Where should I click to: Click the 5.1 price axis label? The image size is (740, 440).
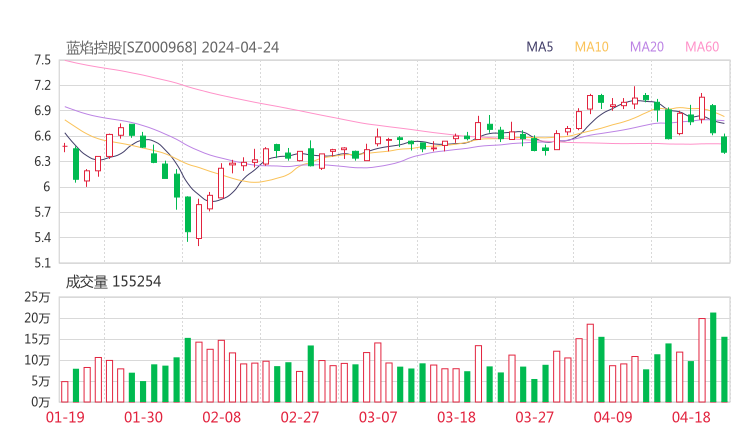pos(42,263)
